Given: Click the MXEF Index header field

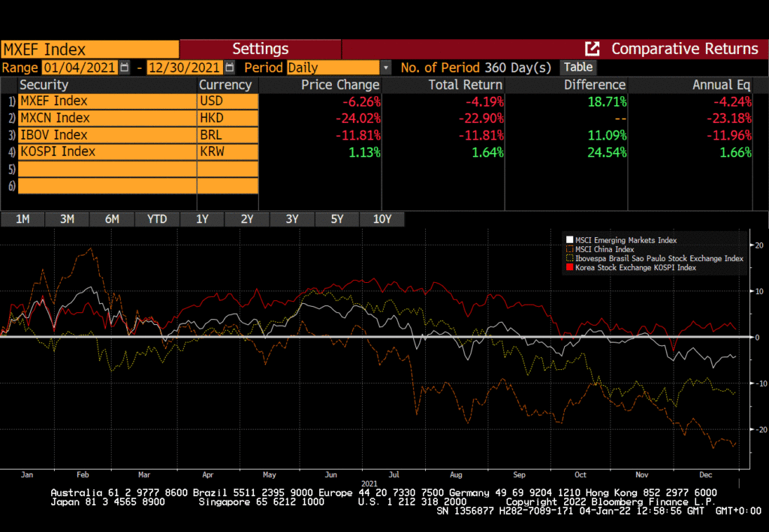Looking at the screenshot, I should pos(90,50).
